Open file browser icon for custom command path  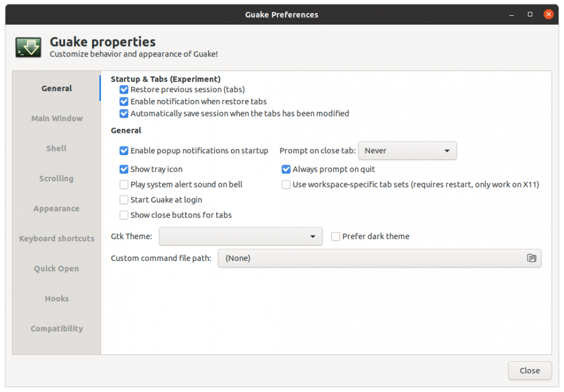(531, 258)
